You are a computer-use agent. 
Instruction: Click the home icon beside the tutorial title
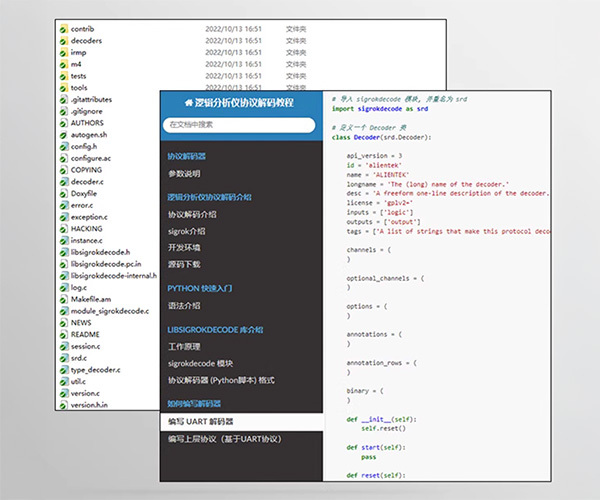pyautogui.click(x=188, y=103)
